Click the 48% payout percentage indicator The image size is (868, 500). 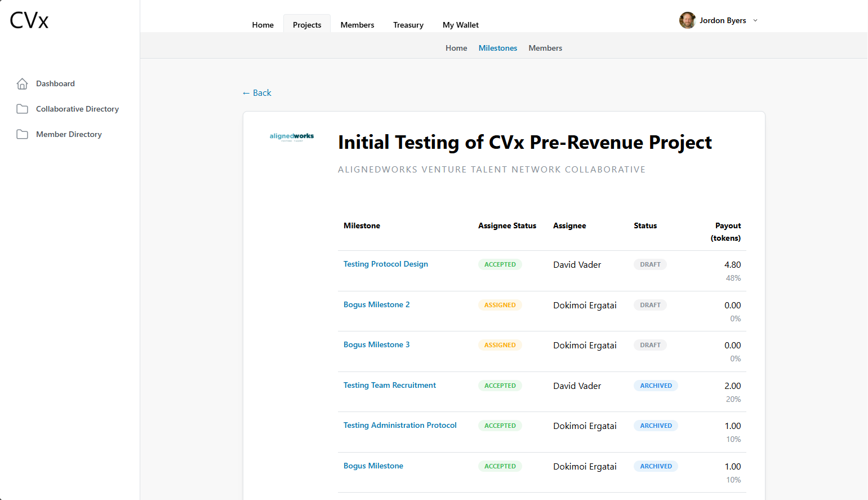click(x=733, y=277)
